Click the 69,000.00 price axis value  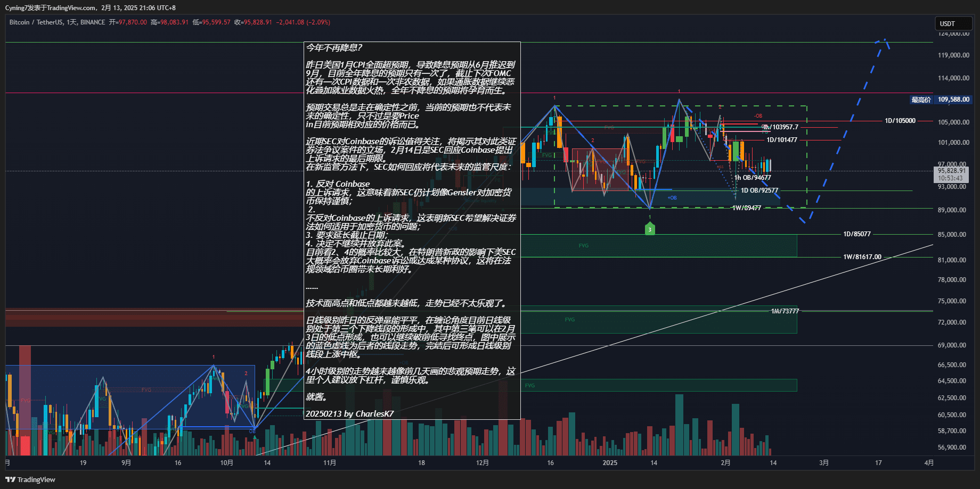(x=952, y=345)
